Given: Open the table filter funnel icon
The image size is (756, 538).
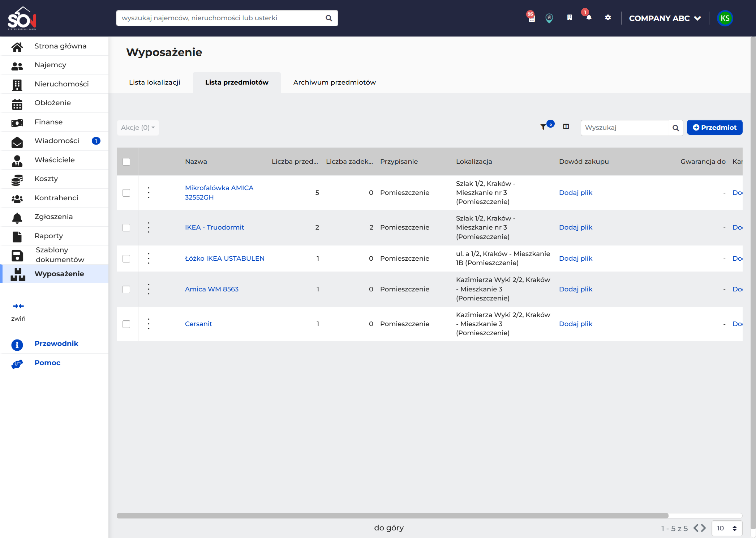Looking at the screenshot, I should 543,127.
